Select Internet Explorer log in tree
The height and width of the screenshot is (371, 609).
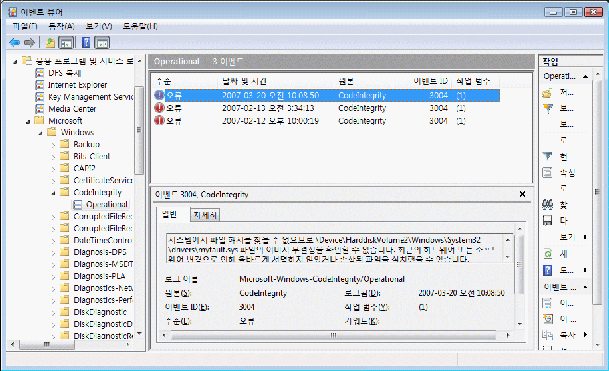click(77, 85)
